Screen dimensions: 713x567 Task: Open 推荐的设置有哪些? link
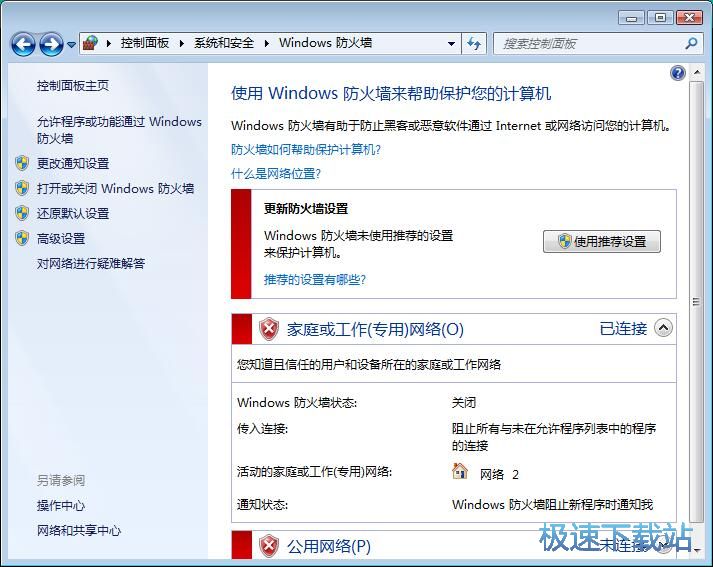[x=315, y=279]
